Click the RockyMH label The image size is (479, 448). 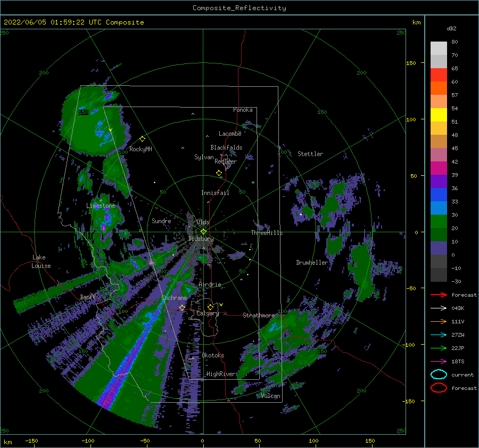pyautogui.click(x=141, y=149)
